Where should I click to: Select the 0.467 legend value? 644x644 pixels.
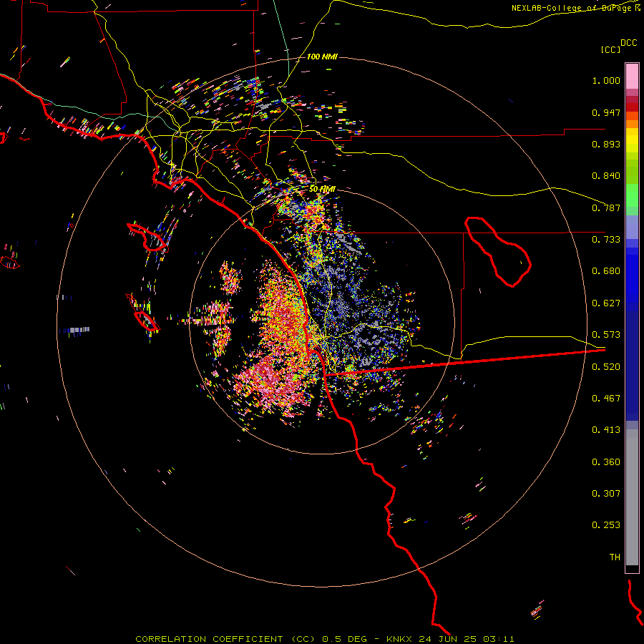(606, 399)
